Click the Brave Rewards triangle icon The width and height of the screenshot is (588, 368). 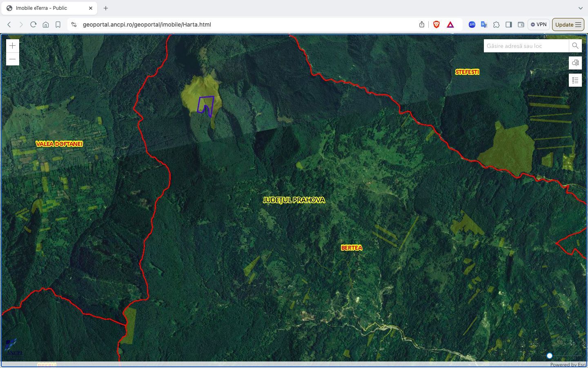tap(450, 25)
